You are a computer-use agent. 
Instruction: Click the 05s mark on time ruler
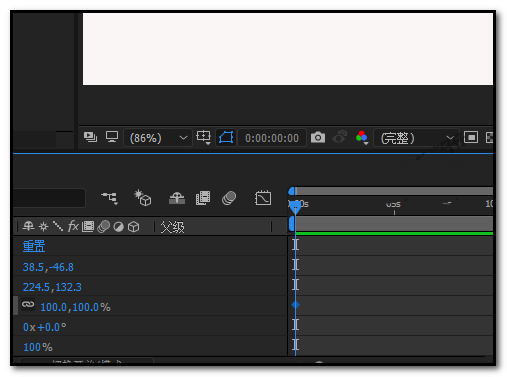tap(393, 204)
